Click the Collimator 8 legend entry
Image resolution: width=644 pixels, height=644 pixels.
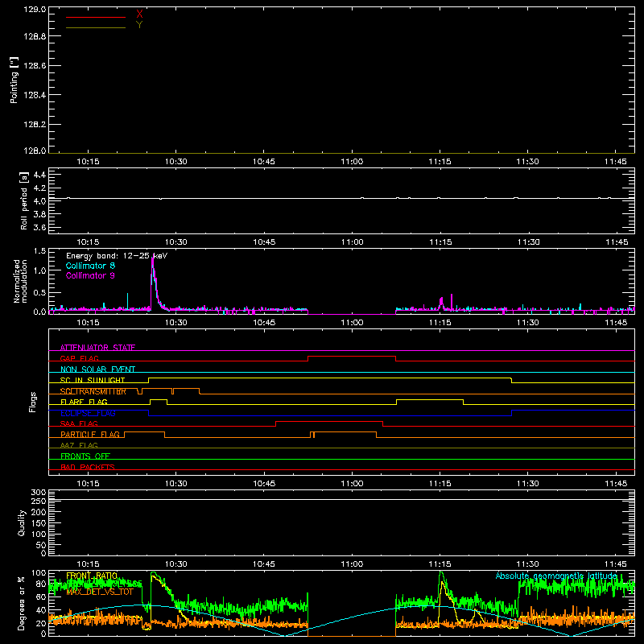[x=90, y=266]
